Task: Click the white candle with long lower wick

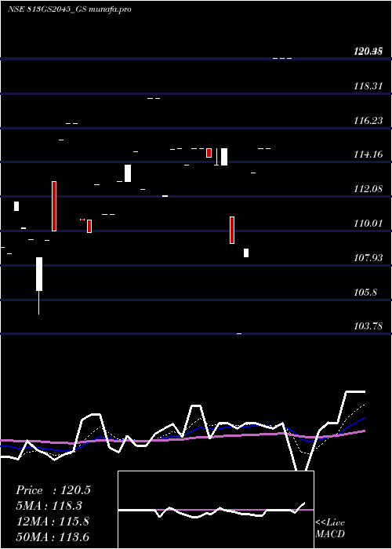Action: coord(39,285)
